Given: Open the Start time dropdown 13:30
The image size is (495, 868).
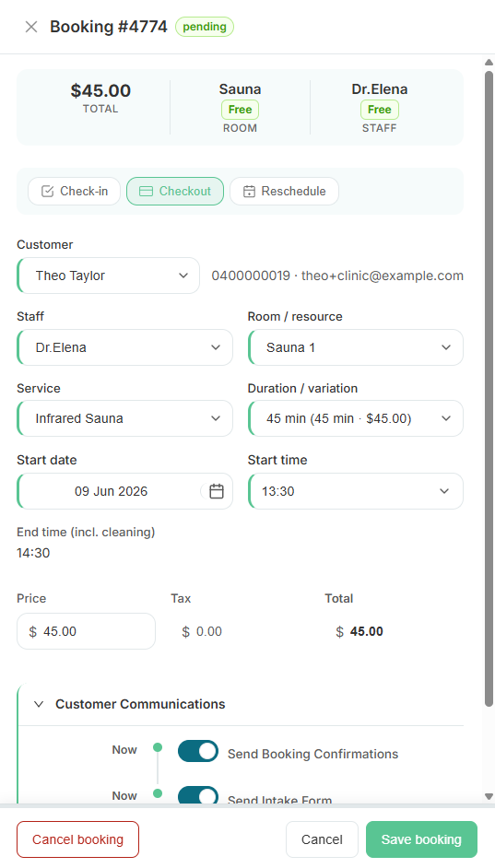Looking at the screenshot, I should [356, 491].
